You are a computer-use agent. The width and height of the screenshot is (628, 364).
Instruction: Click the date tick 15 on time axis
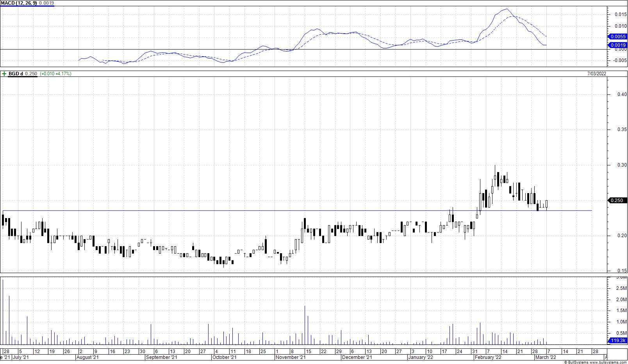pyautogui.click(x=309, y=352)
